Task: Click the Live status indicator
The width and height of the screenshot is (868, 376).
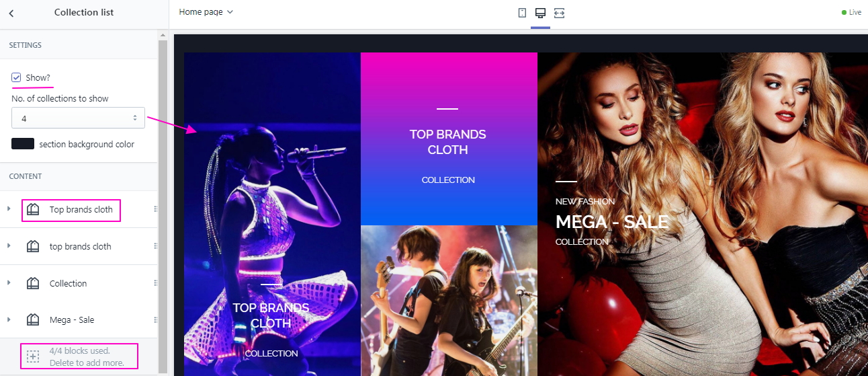Action: (851, 13)
